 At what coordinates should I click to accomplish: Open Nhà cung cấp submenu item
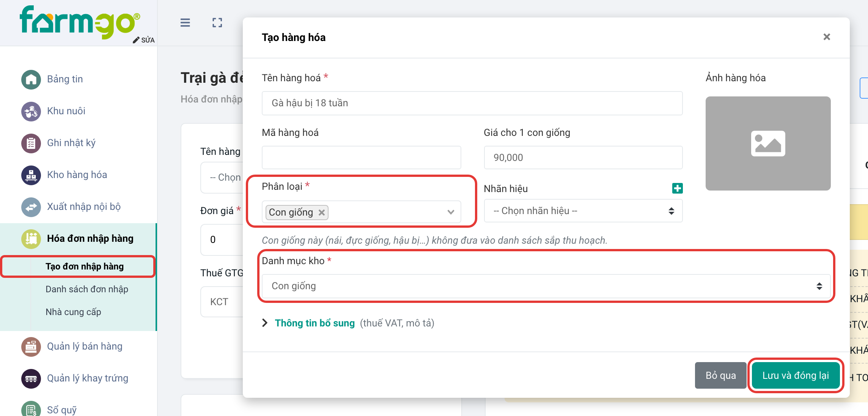[x=73, y=312]
